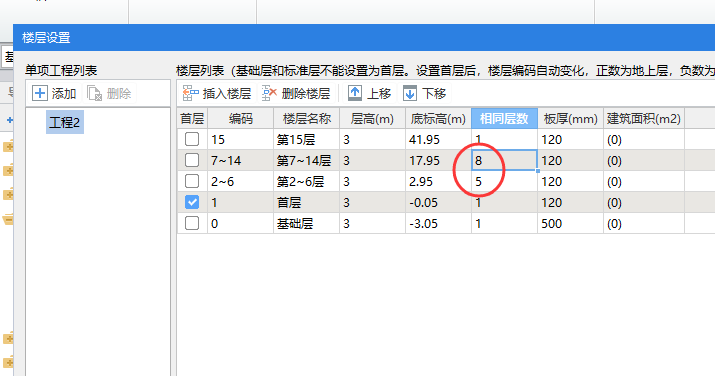Click the floor name 第2~6层

point(306,181)
